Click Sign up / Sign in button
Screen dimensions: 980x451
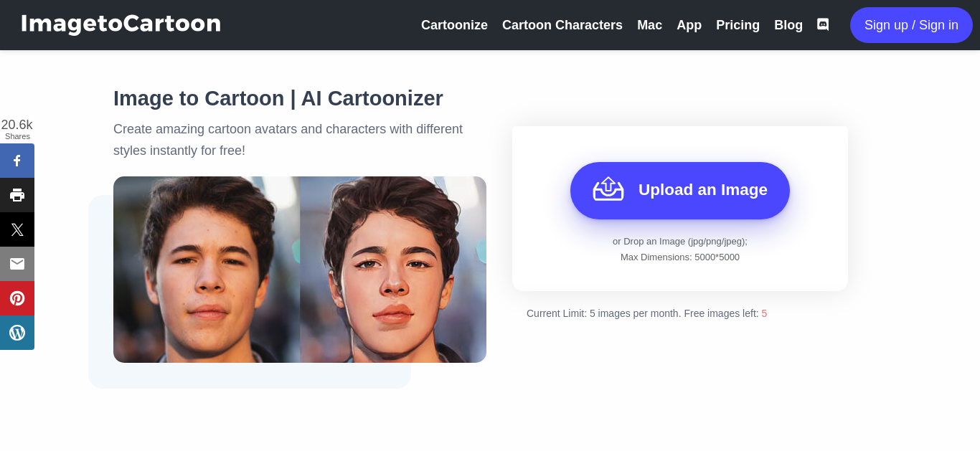911,25
